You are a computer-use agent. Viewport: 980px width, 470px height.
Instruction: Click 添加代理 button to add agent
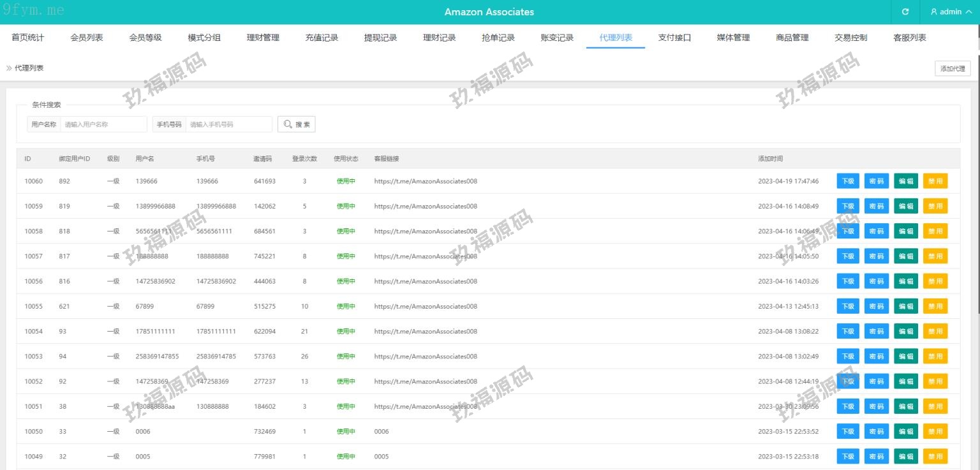pyautogui.click(x=952, y=69)
